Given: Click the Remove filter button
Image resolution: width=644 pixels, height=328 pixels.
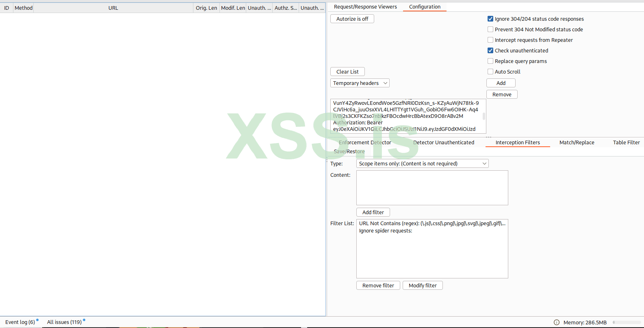Looking at the screenshot, I should tap(378, 285).
